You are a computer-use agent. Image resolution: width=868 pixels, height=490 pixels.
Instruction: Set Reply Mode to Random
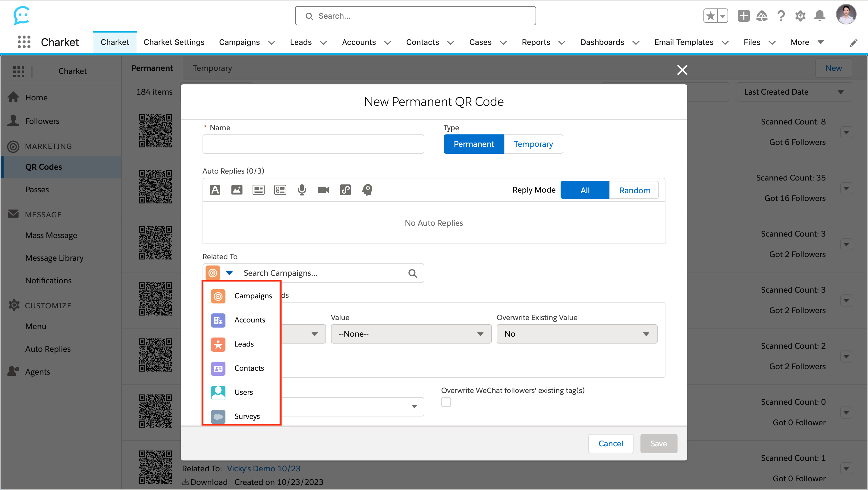click(x=634, y=190)
